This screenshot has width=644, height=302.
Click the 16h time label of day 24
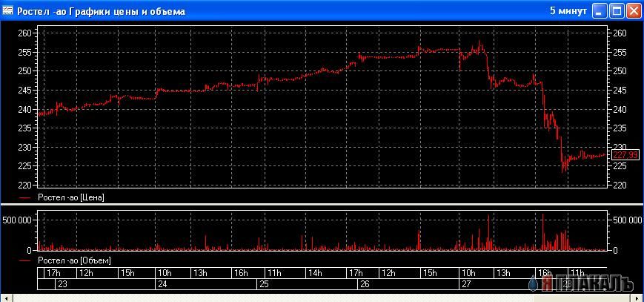point(241,273)
